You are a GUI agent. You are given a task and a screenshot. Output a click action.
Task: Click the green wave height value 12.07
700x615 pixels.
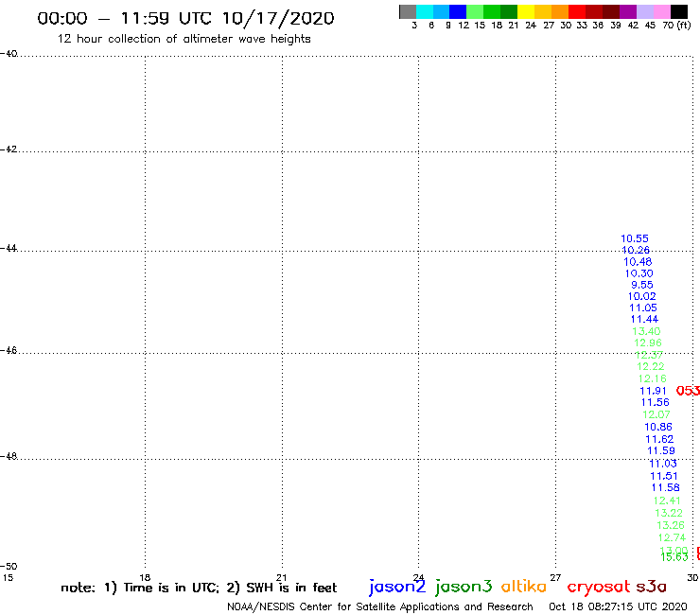tap(656, 415)
